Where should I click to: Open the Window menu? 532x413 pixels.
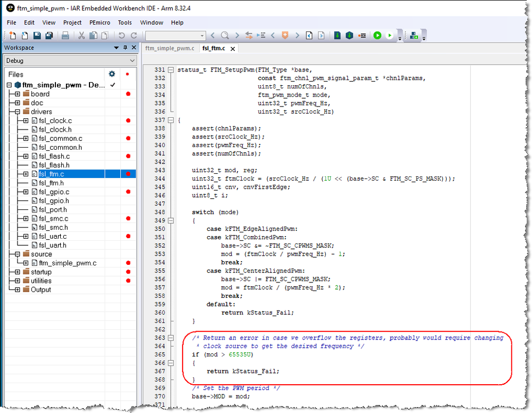coord(152,22)
